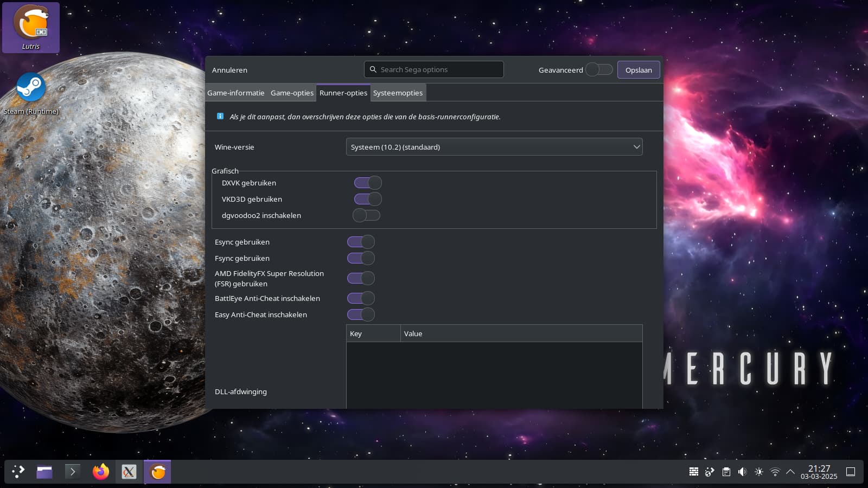Viewport: 868px width, 488px height.
Task: Open the volume control in the tray
Action: (x=743, y=472)
